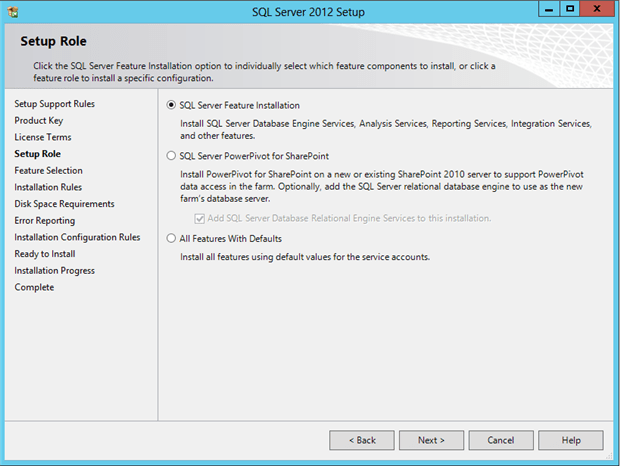The width and height of the screenshot is (620, 466).
Task: Select License Terms step in sidebar
Action: (43, 137)
